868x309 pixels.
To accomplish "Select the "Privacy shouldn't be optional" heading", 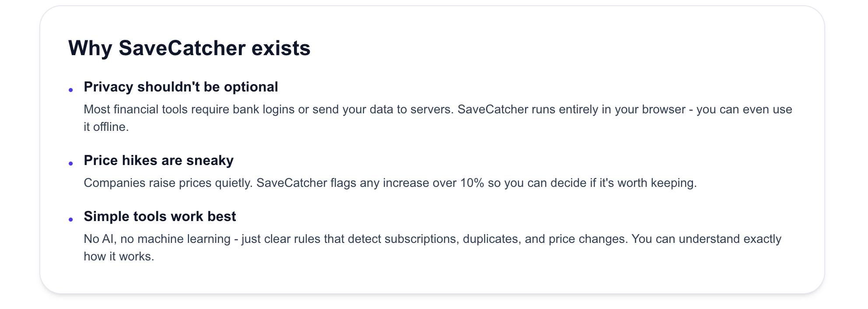I will click(181, 87).
